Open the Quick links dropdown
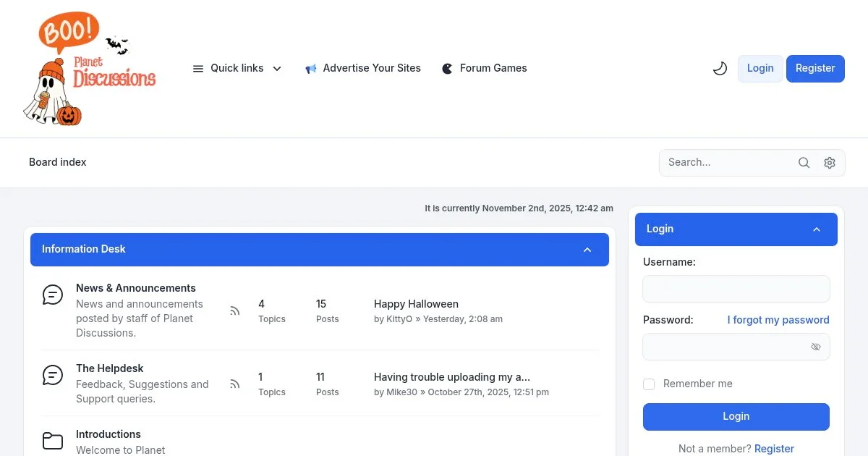The height and width of the screenshot is (456, 868). coord(237,69)
